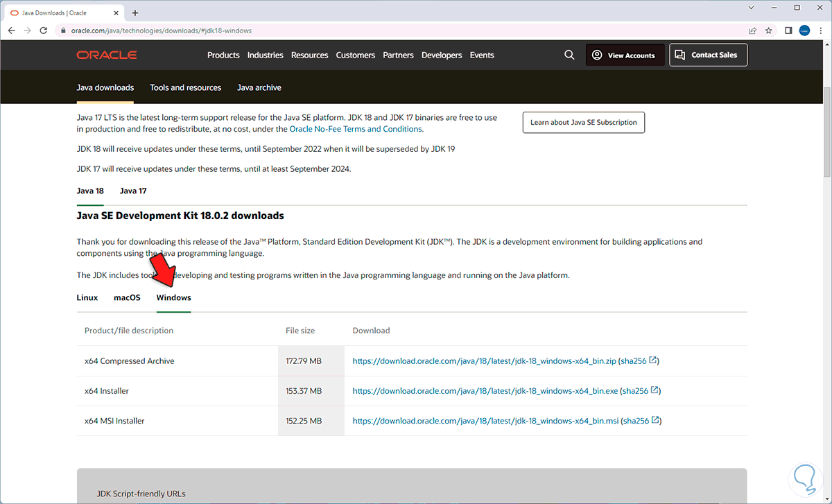
Task: Click the browser back arrow
Action: [12, 31]
